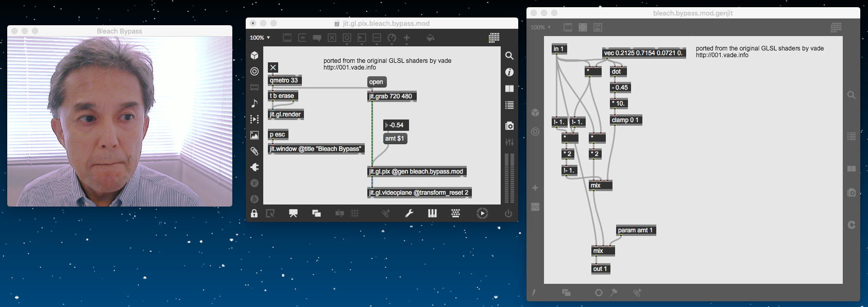Click the 'amt $1' message box
Screen dimensions: 868x307
[x=395, y=139]
